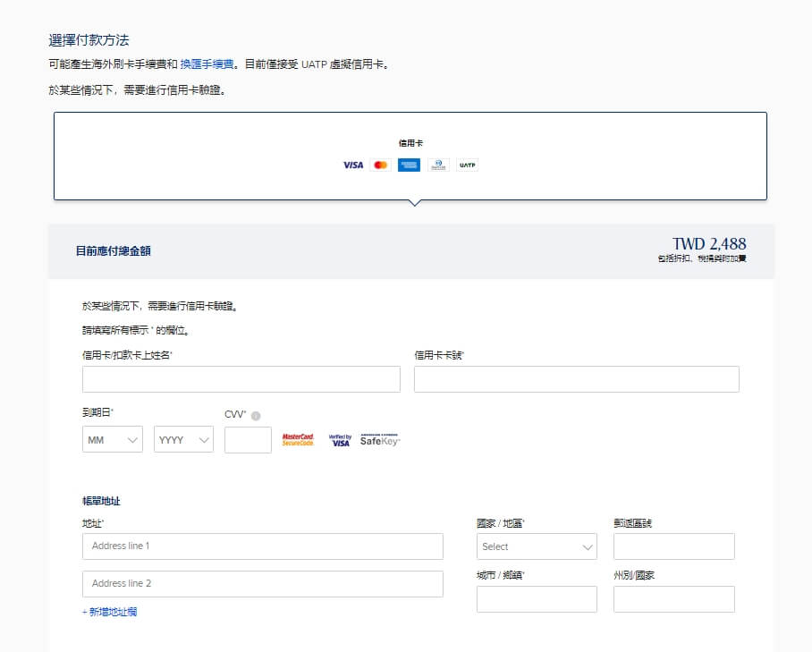Click the Mastercard logo icon
The height and width of the screenshot is (652, 812).
click(381, 165)
